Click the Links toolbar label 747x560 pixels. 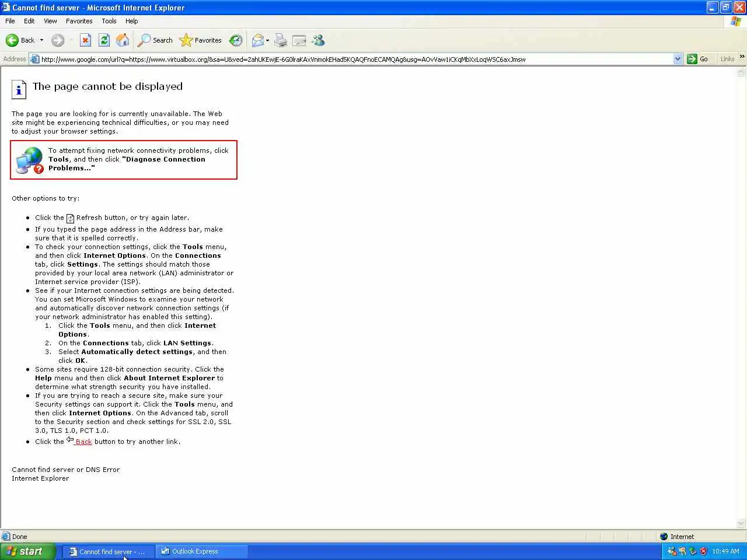click(x=727, y=59)
